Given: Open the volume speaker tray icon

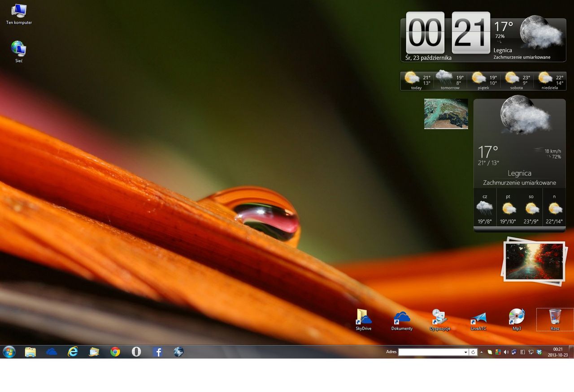Looking at the screenshot, I should (506, 352).
